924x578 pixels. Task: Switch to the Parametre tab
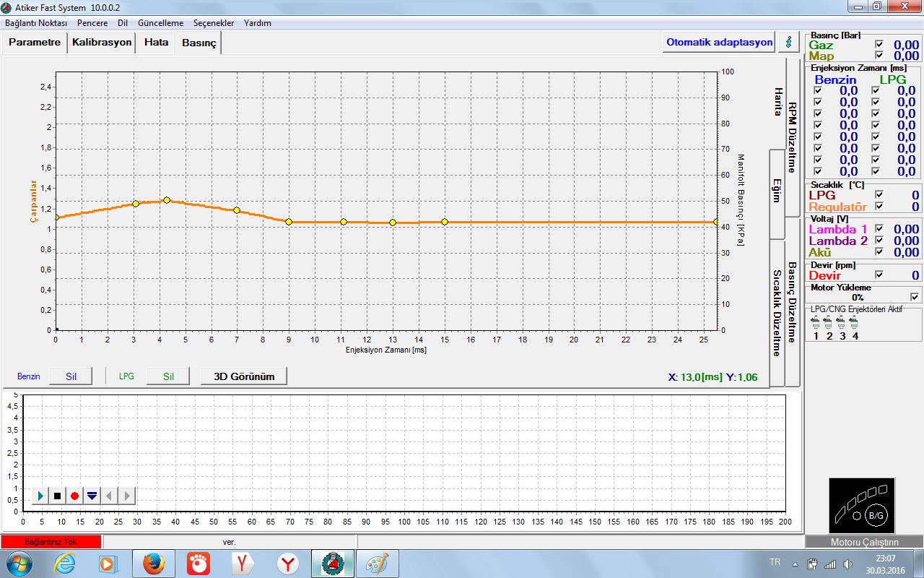pos(35,43)
